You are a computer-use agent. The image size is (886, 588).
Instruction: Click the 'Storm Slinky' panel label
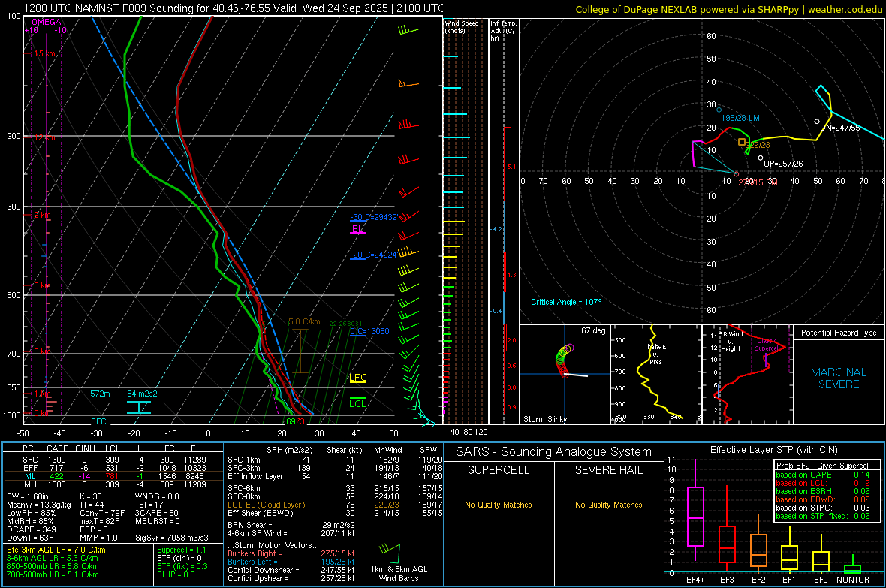pos(544,419)
